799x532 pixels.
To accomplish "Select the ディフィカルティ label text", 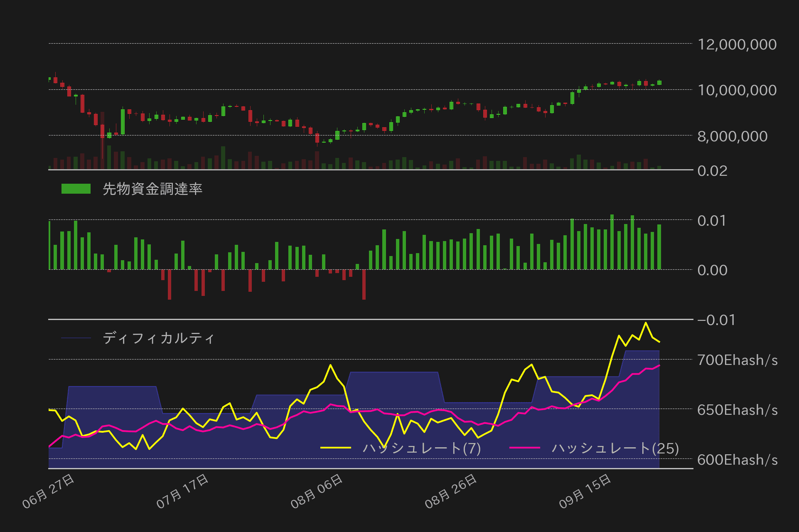I will point(159,338).
